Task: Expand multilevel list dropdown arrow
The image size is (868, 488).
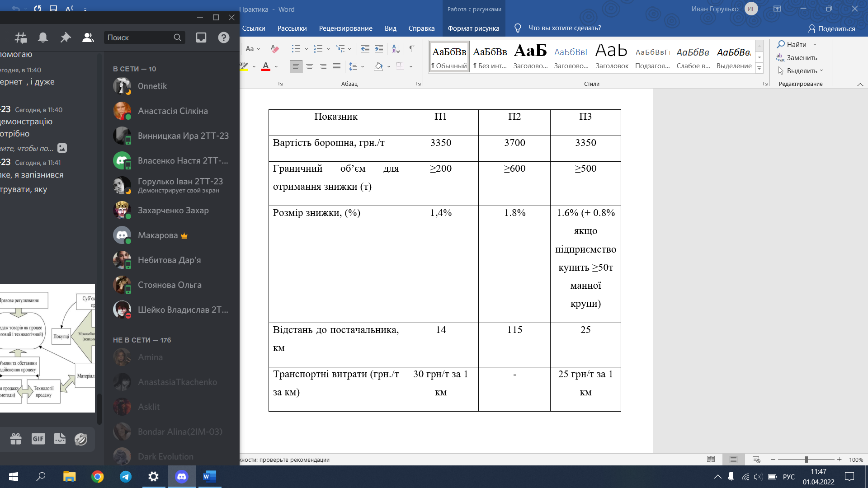Action: pyautogui.click(x=349, y=49)
